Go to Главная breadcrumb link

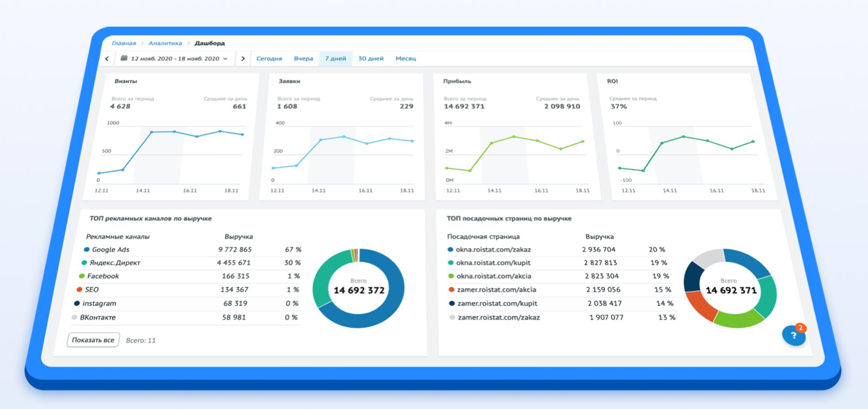(124, 43)
